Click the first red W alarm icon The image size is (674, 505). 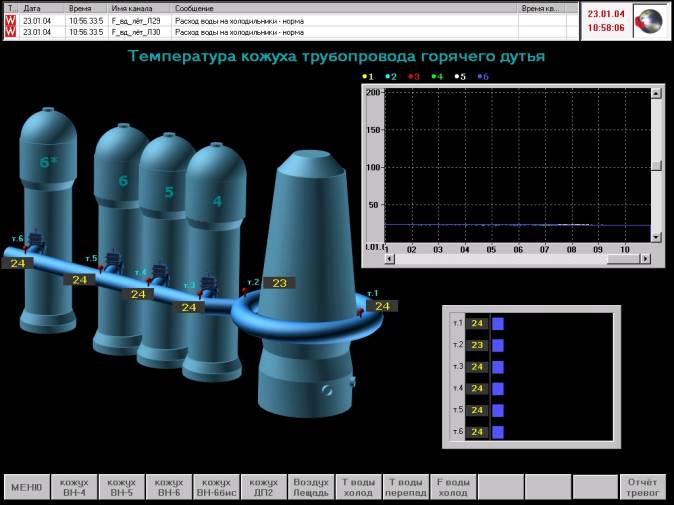(10, 19)
